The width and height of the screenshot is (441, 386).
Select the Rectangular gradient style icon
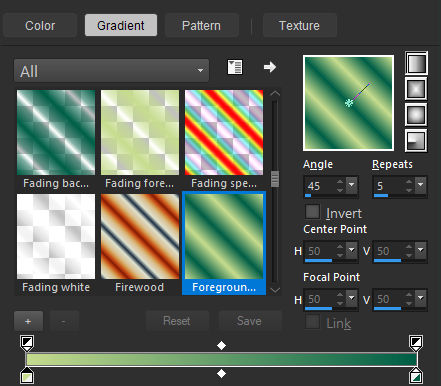pos(416,89)
